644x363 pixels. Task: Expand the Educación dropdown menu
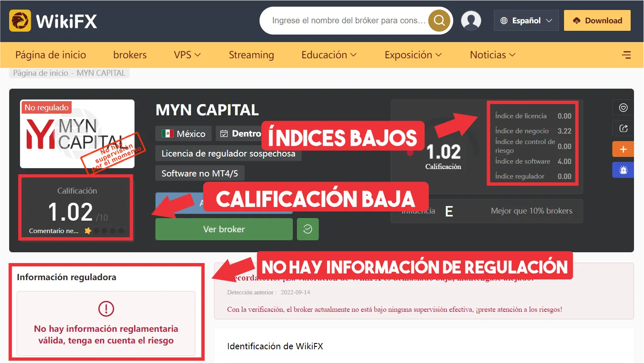329,55
